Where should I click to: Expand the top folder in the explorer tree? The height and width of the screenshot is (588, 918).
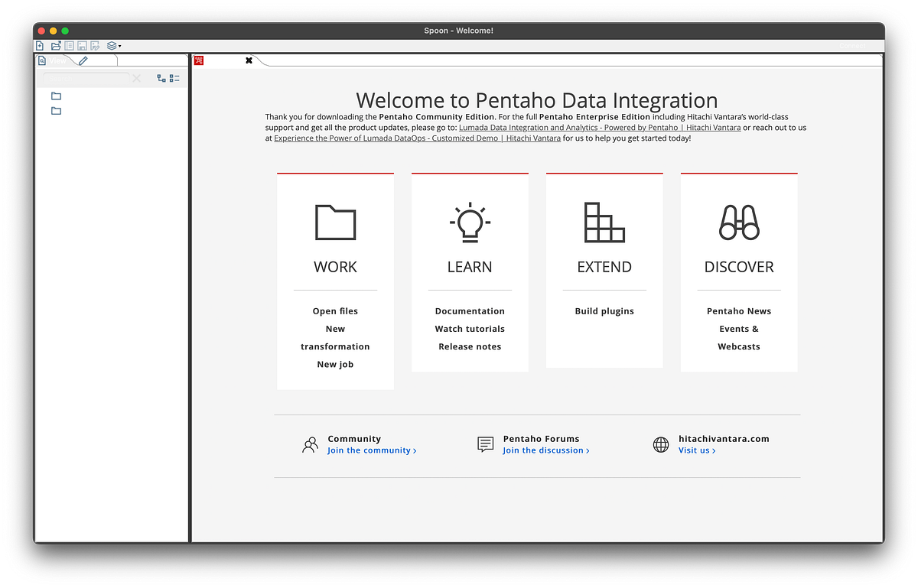55,96
